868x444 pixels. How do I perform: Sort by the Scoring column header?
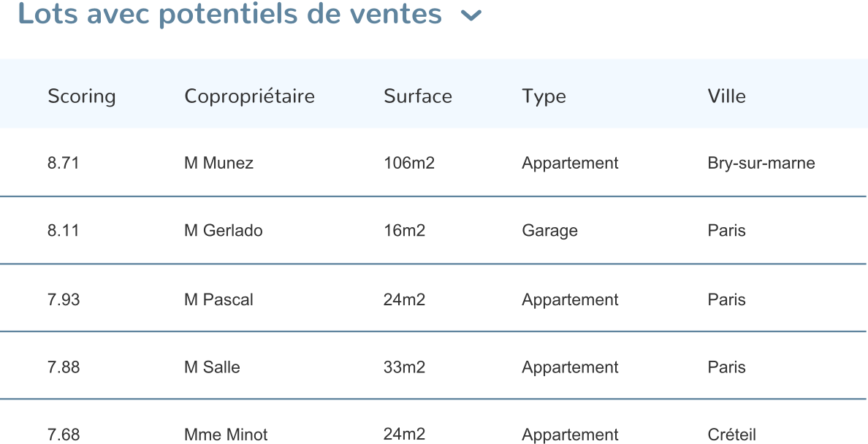pos(82,96)
